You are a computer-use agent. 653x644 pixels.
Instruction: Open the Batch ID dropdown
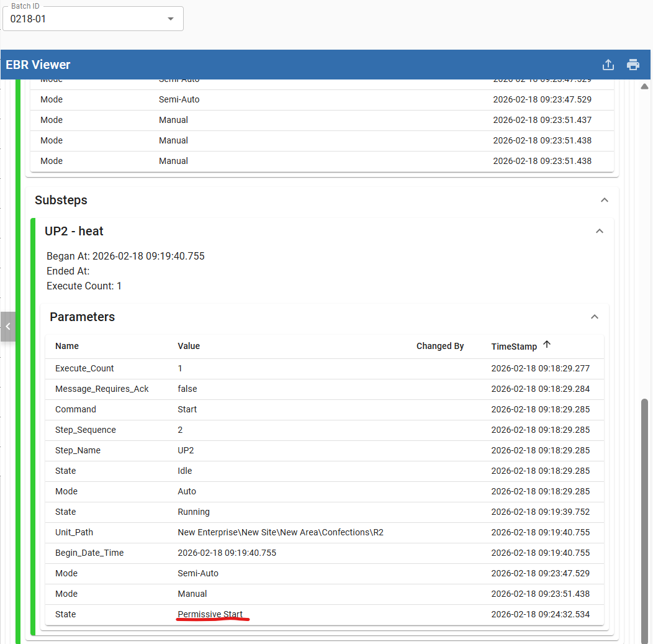point(171,19)
